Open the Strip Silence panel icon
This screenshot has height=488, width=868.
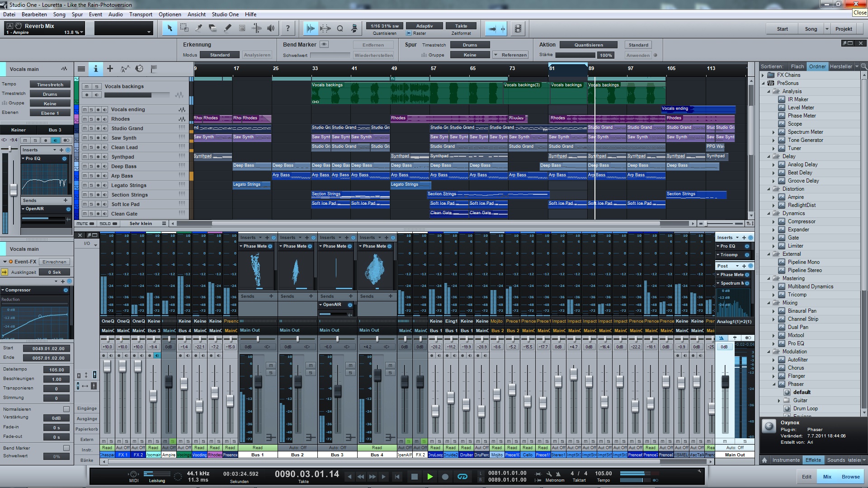coord(325,28)
